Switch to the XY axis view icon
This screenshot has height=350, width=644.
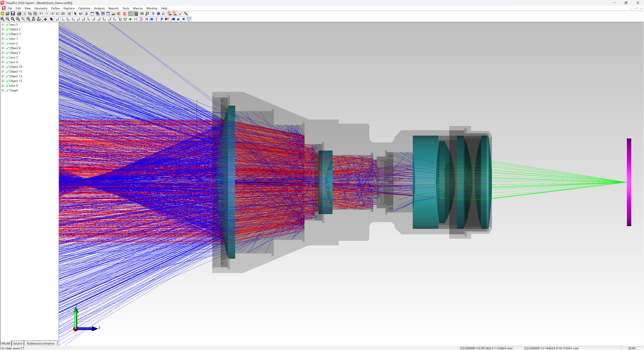click(x=58, y=19)
